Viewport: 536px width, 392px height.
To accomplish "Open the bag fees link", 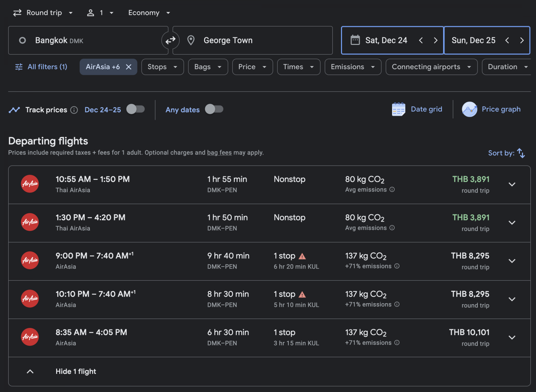I will point(219,153).
